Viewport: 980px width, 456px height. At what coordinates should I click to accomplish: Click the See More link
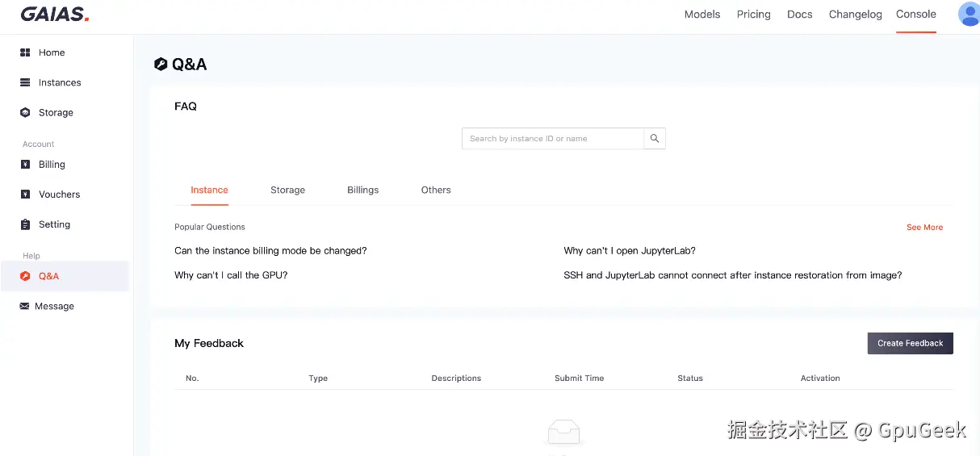tap(924, 228)
